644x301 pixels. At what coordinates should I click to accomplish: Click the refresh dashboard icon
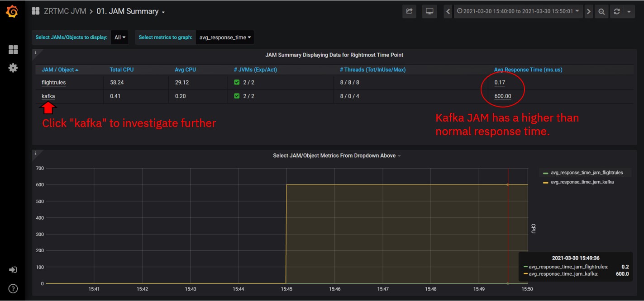(616, 12)
